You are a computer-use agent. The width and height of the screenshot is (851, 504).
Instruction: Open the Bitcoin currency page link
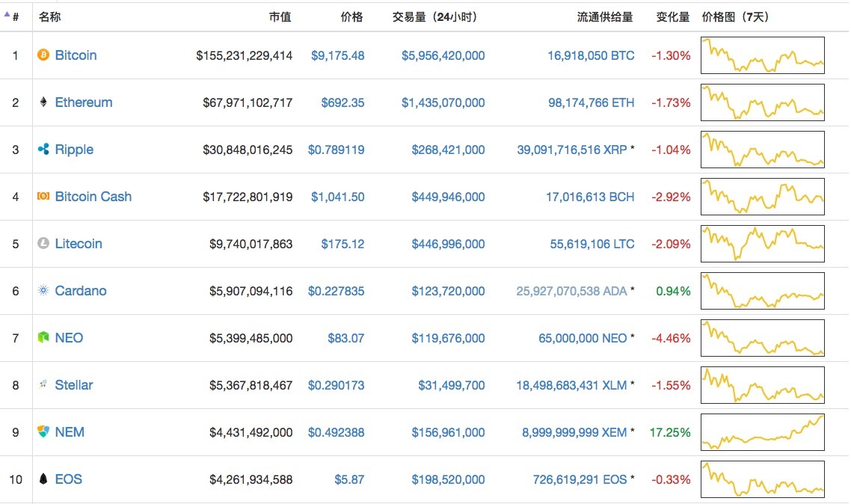pos(76,55)
